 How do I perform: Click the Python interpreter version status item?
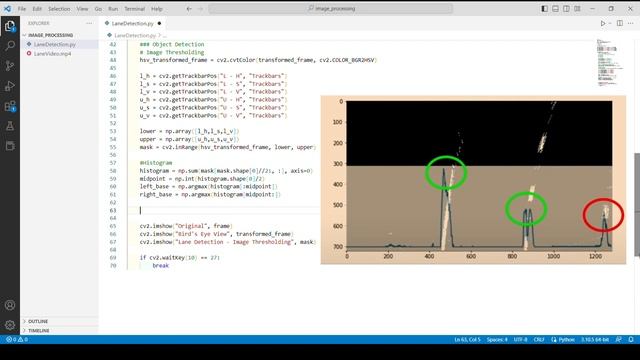pos(595,340)
